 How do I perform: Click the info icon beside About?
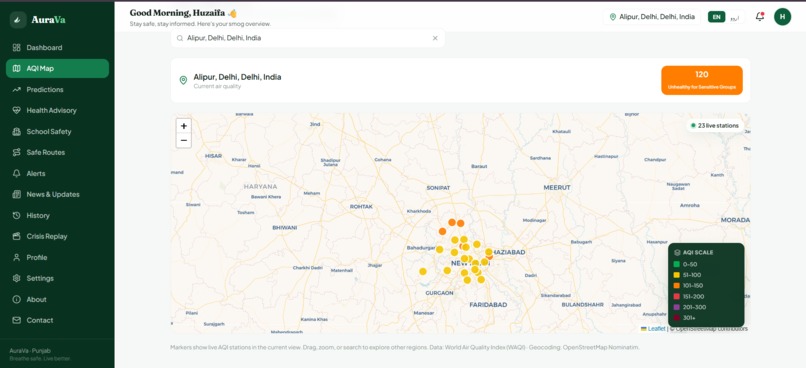coord(16,299)
